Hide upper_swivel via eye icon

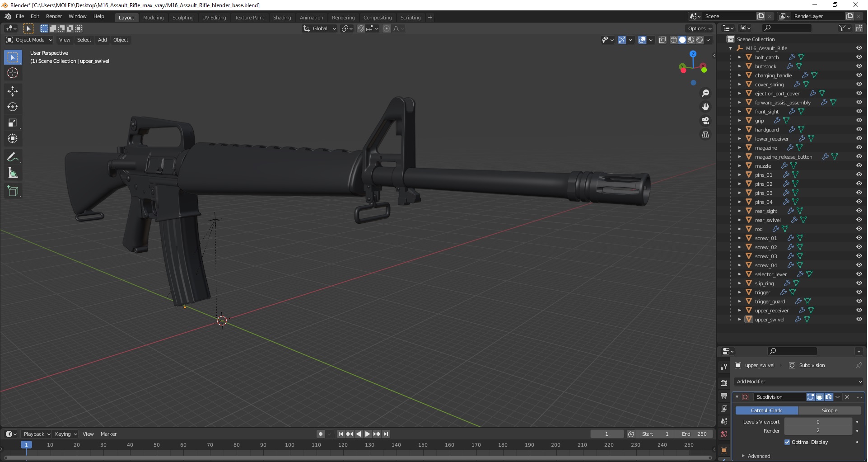tap(859, 320)
